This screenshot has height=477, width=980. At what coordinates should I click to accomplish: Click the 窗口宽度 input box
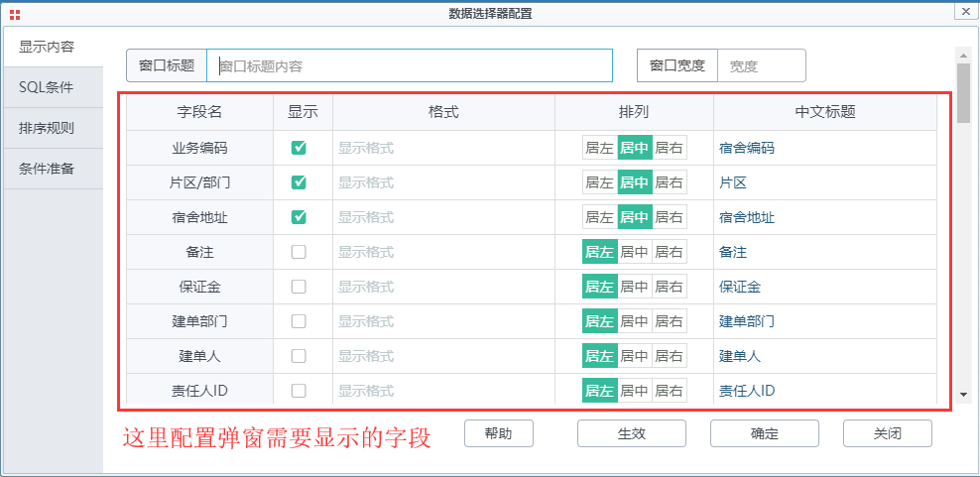pyautogui.click(x=761, y=66)
